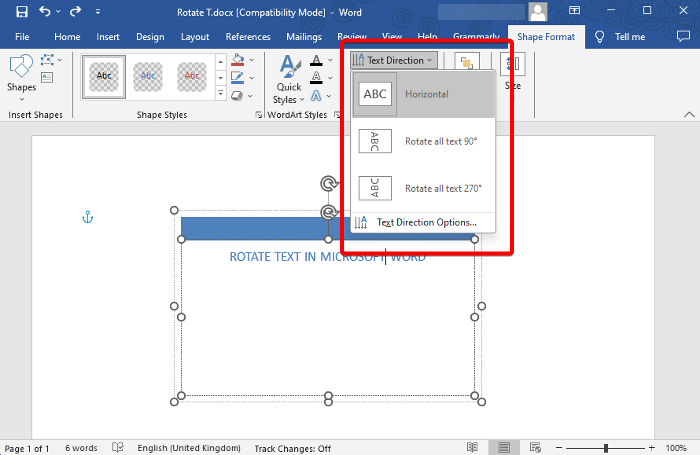Screen dimensions: 700x455
Task: Open the File tab
Action: click(x=22, y=37)
